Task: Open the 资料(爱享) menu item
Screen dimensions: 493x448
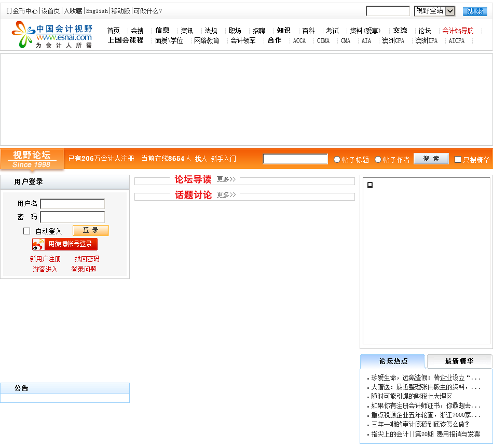Action: [x=365, y=31]
